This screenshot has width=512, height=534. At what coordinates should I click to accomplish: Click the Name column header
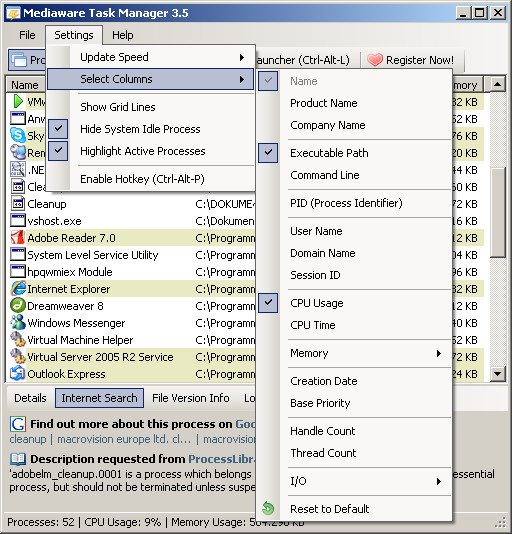pos(26,85)
